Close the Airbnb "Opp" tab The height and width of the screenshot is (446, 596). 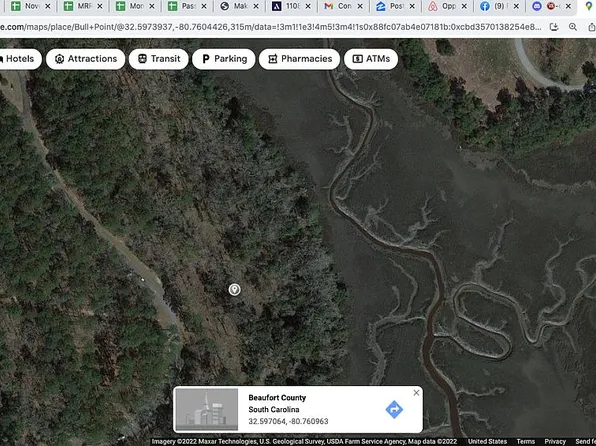464,6
